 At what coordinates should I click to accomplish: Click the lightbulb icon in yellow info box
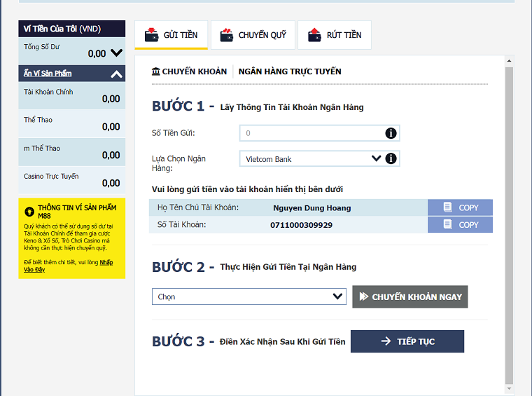(29, 212)
